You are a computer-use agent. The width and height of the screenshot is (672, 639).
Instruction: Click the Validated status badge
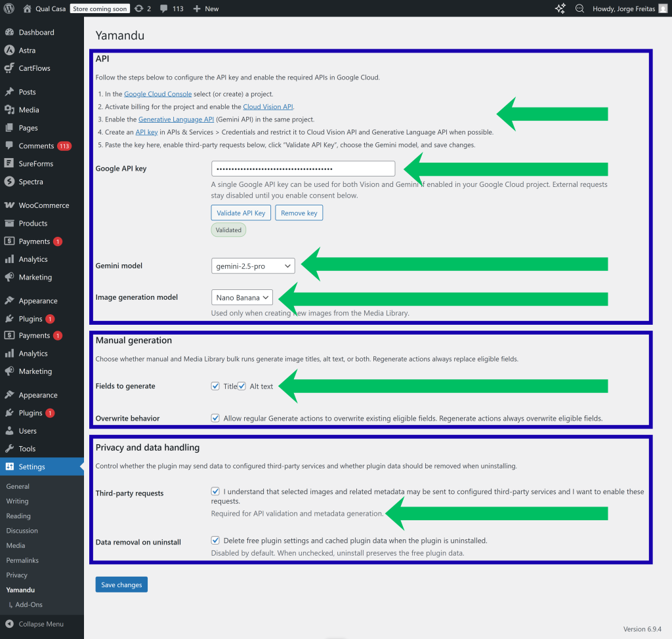click(228, 230)
